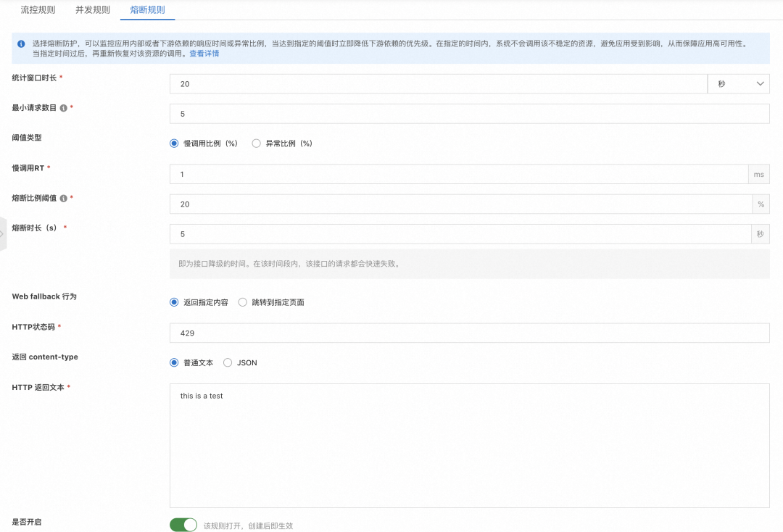Expand the collapsed left side panel arrow
Screen dimensions: 783x532
pyautogui.click(x=3, y=234)
